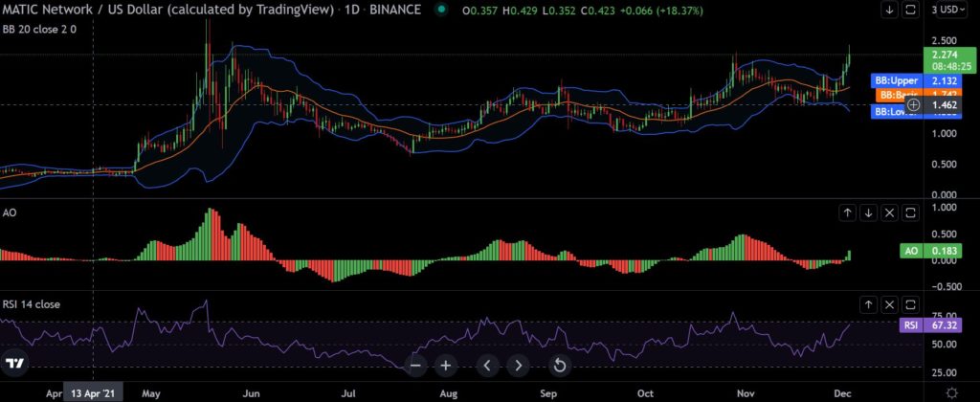Click the BB:Upper 2.132 price label

[916, 80]
